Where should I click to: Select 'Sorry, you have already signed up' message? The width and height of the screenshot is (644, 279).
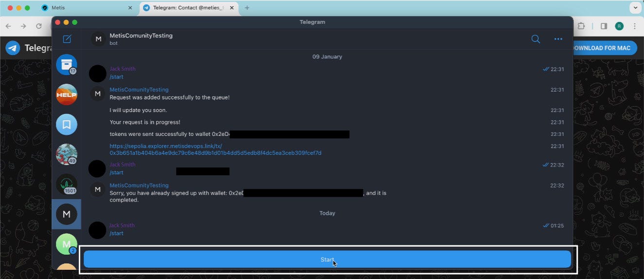(248, 196)
